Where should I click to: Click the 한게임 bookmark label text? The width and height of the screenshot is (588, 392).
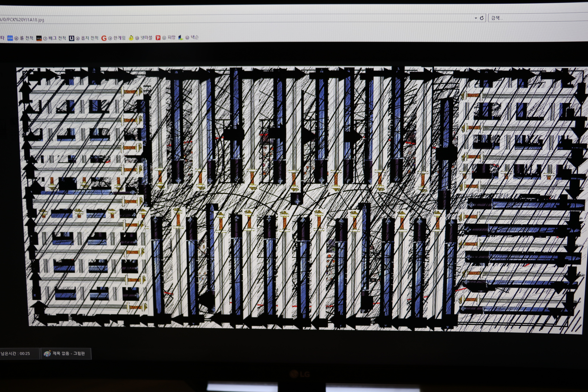[x=119, y=38]
